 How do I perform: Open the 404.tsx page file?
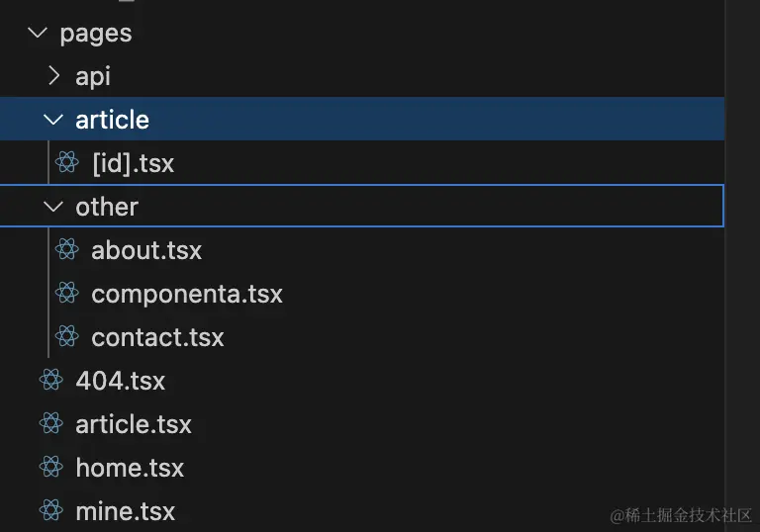coord(120,381)
